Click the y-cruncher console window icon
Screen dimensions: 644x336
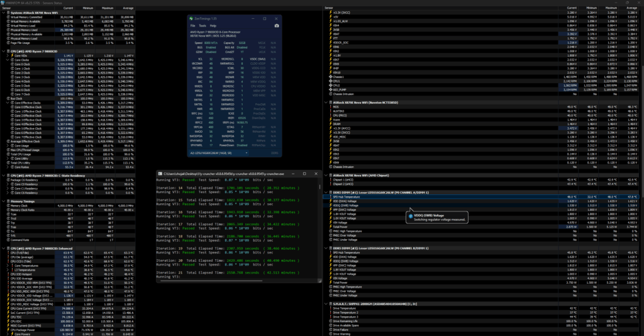coord(160,174)
